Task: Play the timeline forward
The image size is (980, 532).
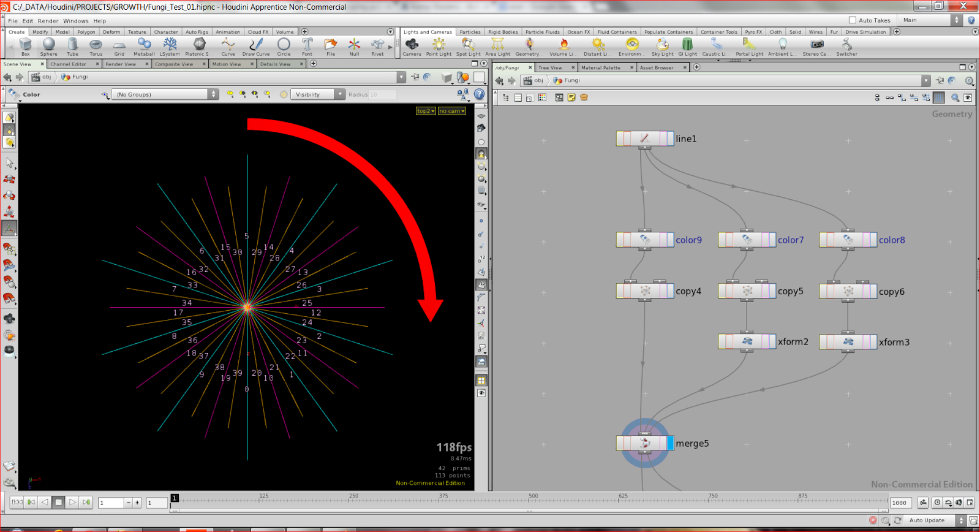Action: pyautogui.click(x=72, y=502)
